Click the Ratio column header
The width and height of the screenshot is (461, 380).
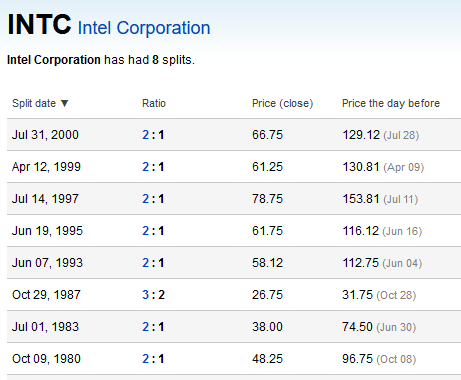tap(154, 103)
